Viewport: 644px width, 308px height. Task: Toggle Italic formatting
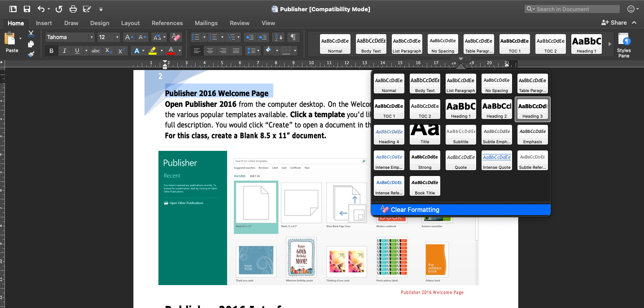[x=64, y=51]
